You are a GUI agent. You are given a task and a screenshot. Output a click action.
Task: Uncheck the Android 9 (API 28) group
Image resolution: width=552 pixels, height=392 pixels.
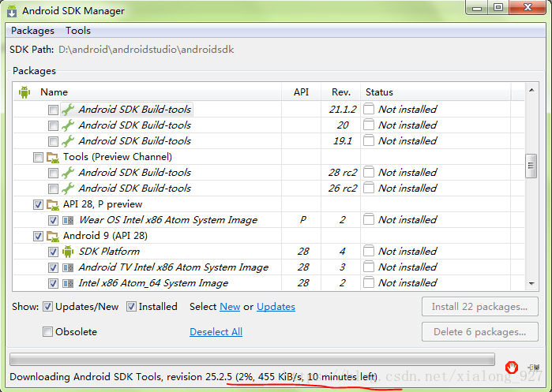coord(38,237)
